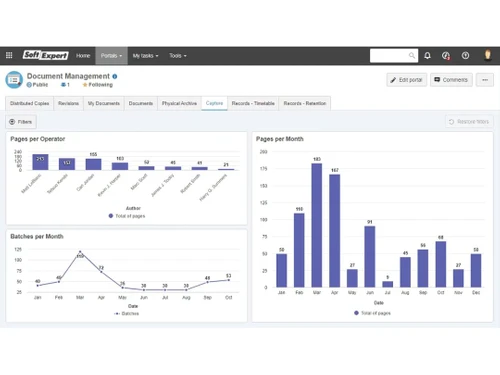This screenshot has height=375, width=500.
Task: Click the 'Author' axis label
Action: point(133,208)
